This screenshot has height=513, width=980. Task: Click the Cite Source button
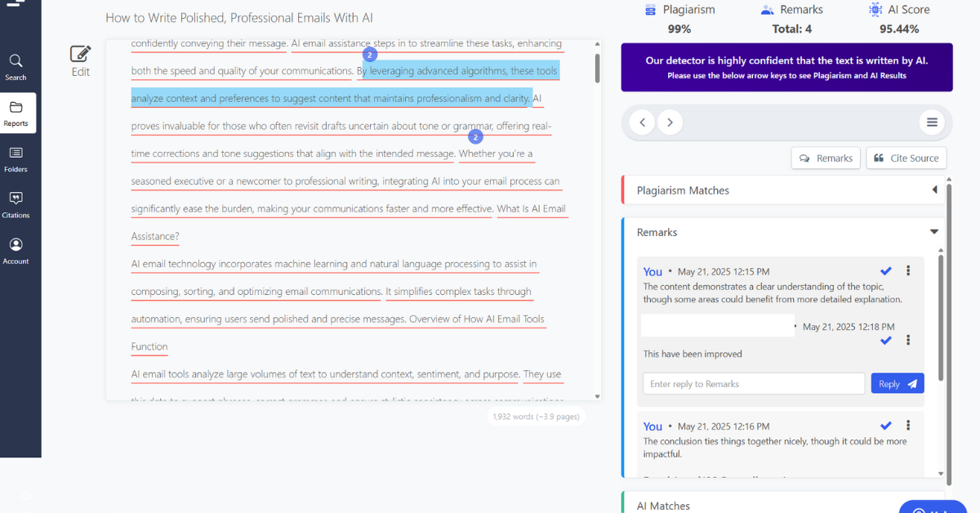point(906,158)
